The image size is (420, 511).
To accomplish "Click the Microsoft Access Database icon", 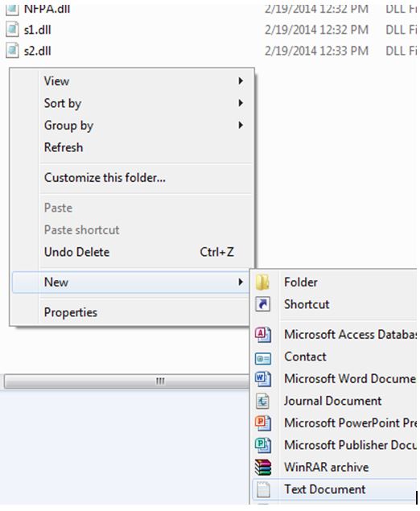I will 262,335.
